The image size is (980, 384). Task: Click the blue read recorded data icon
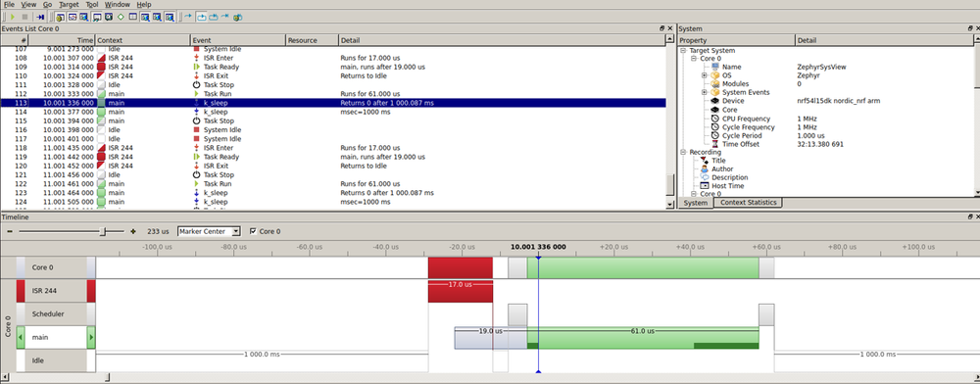40,17
